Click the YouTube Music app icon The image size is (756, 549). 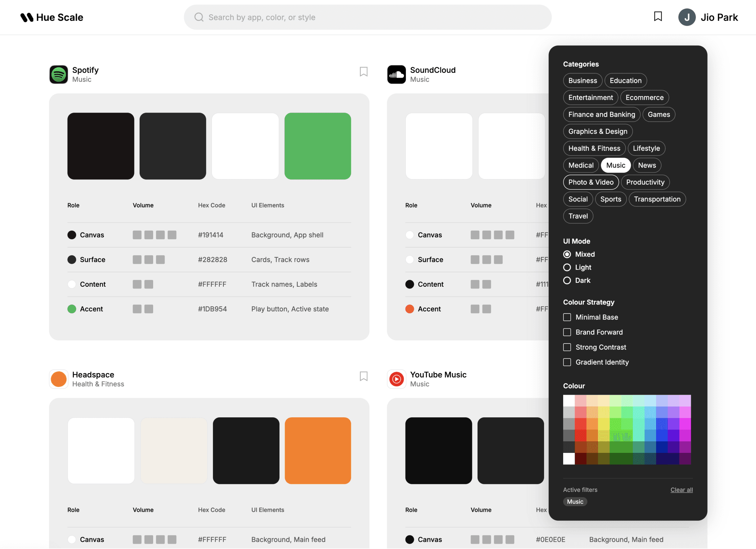coord(396,379)
